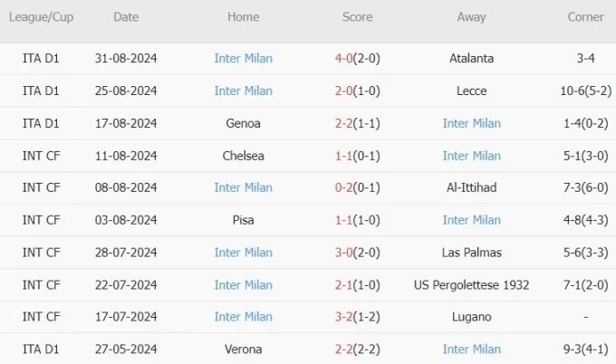Select the 4-0 score against Atalanta
Viewport: 616px width, 364px height.
(343, 59)
